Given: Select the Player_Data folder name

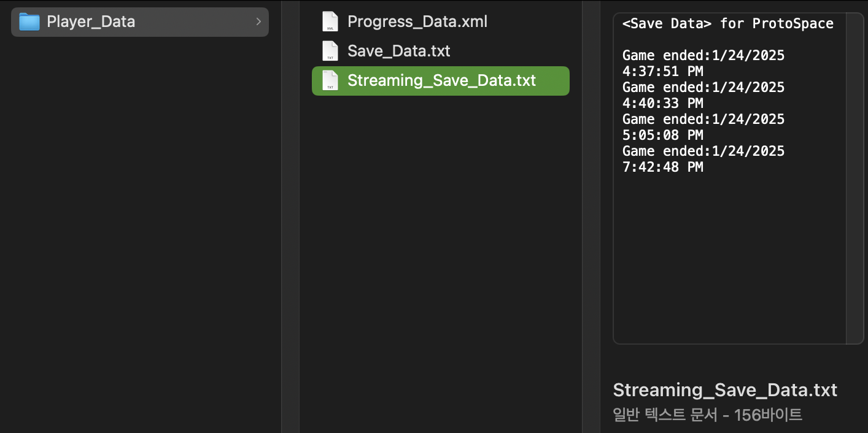Looking at the screenshot, I should pyautogui.click(x=91, y=22).
